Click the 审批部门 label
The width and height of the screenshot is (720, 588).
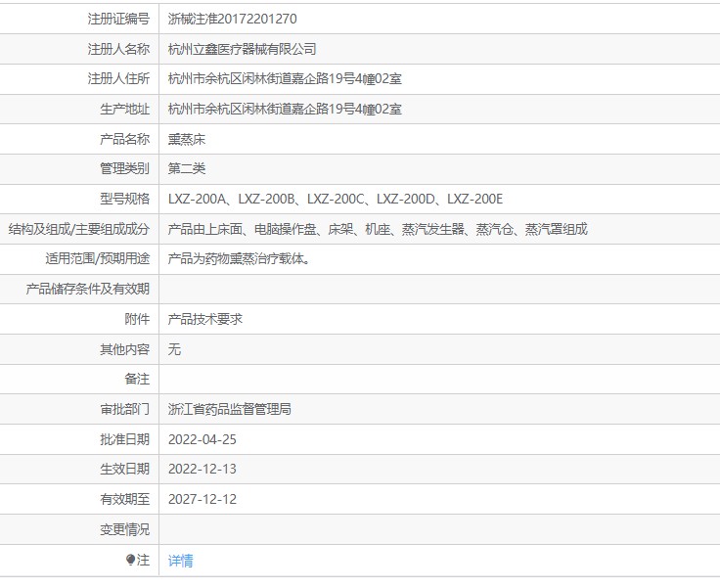125,409
